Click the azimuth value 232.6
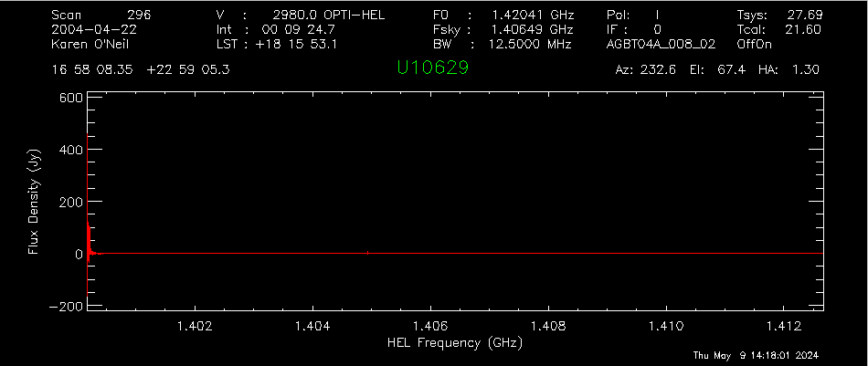Image resolution: width=868 pixels, height=366 pixels. point(658,69)
